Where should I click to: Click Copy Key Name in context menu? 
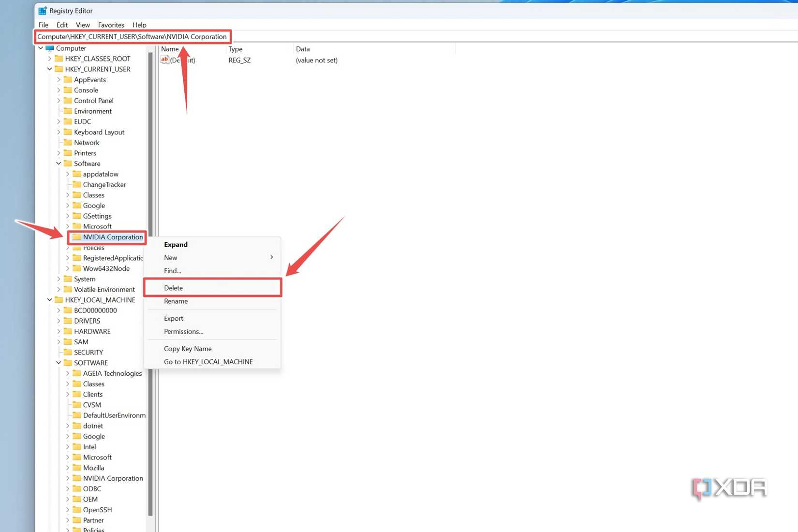click(188, 348)
